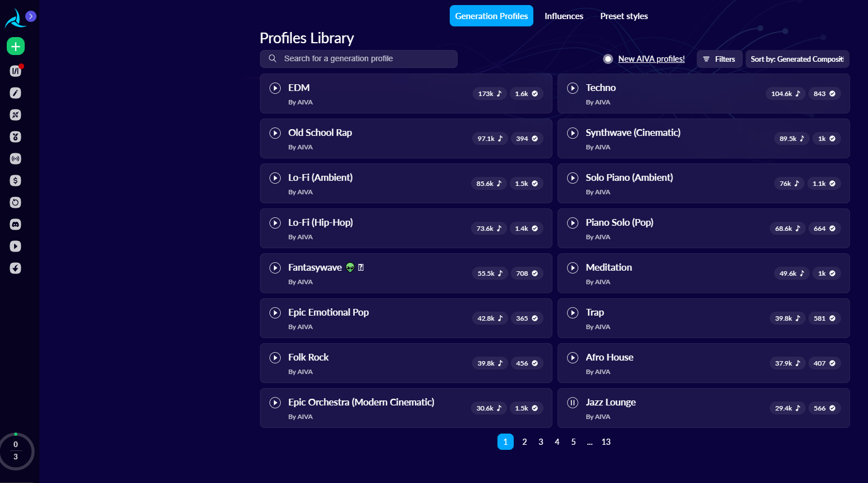This screenshot has width=868, height=483.
Task: Pause the Jazz Lounge preview
Action: tap(573, 402)
